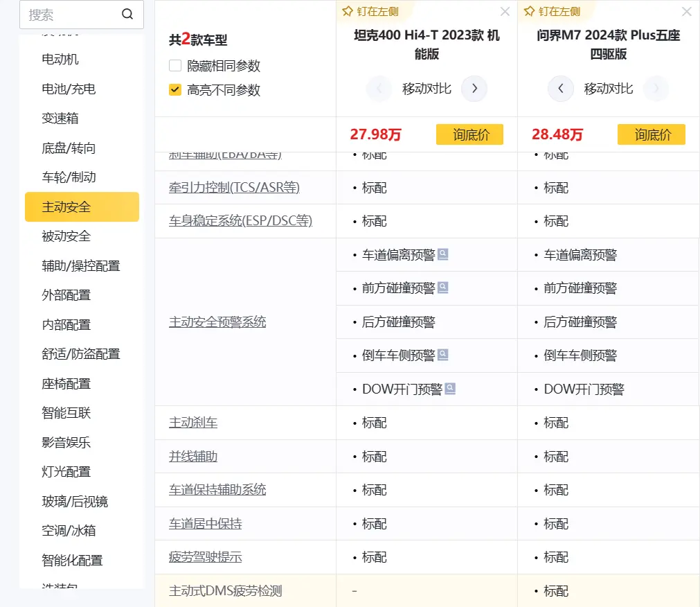
Task: Click the search magnifier icon
Action: (x=127, y=15)
